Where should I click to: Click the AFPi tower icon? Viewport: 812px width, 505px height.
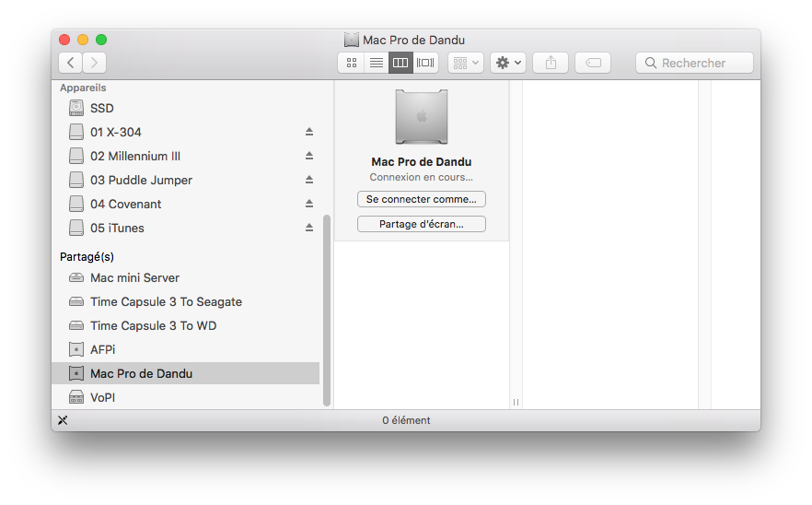76,349
